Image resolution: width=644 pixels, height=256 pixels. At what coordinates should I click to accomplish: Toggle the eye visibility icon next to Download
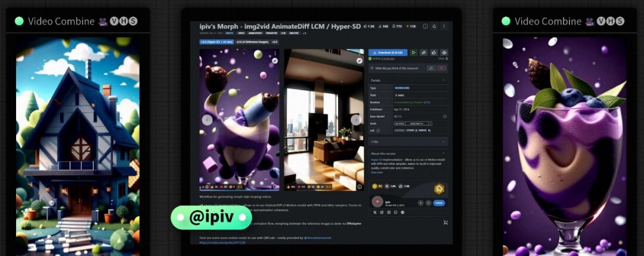(x=444, y=53)
